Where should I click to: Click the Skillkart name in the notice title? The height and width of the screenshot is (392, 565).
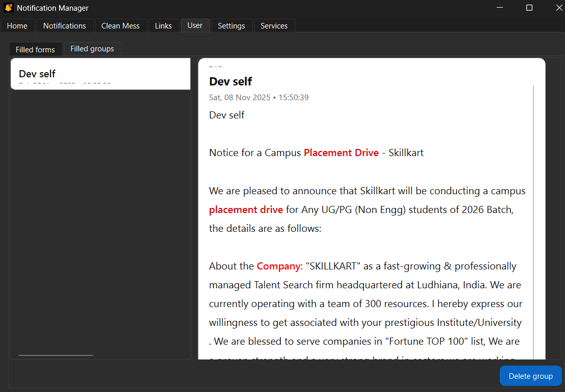(x=406, y=153)
